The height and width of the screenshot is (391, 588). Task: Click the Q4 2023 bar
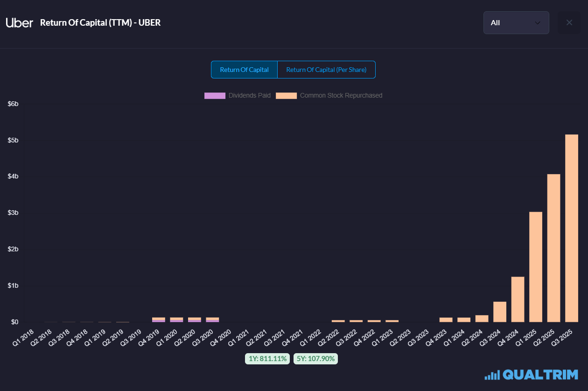tap(446, 320)
